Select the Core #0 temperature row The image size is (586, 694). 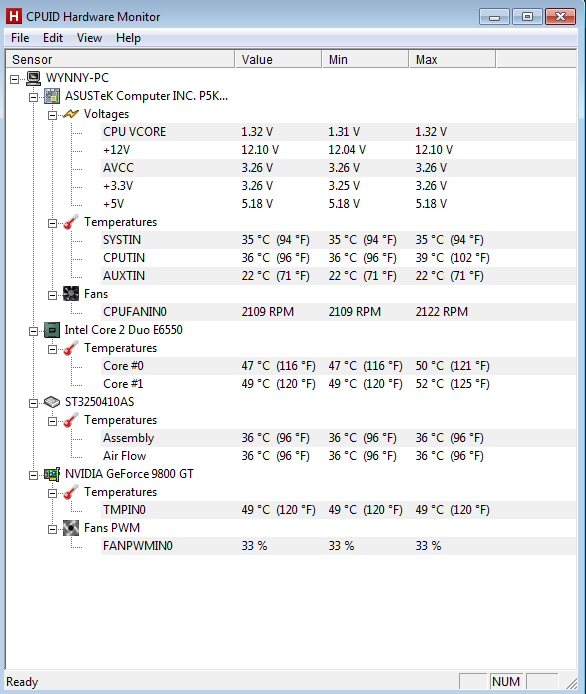coord(339,366)
